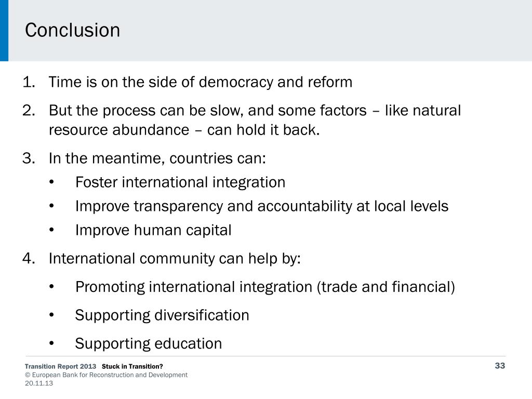This screenshot has height=399, width=532.
Task: Click the Conclusion slide title
Action: 72,30
